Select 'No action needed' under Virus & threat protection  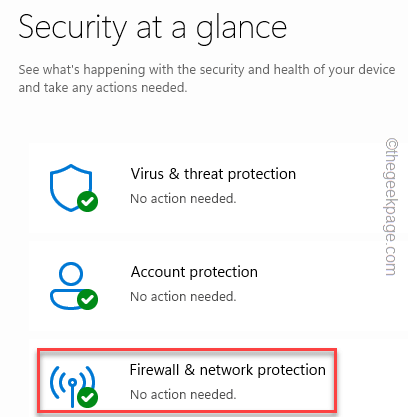183,199
